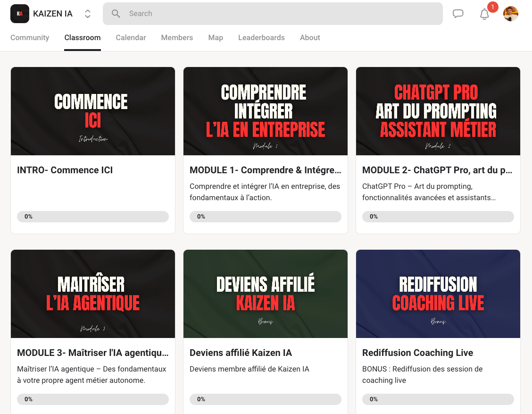532x414 pixels.
Task: Go to the Calendar tab
Action: pyautogui.click(x=131, y=37)
